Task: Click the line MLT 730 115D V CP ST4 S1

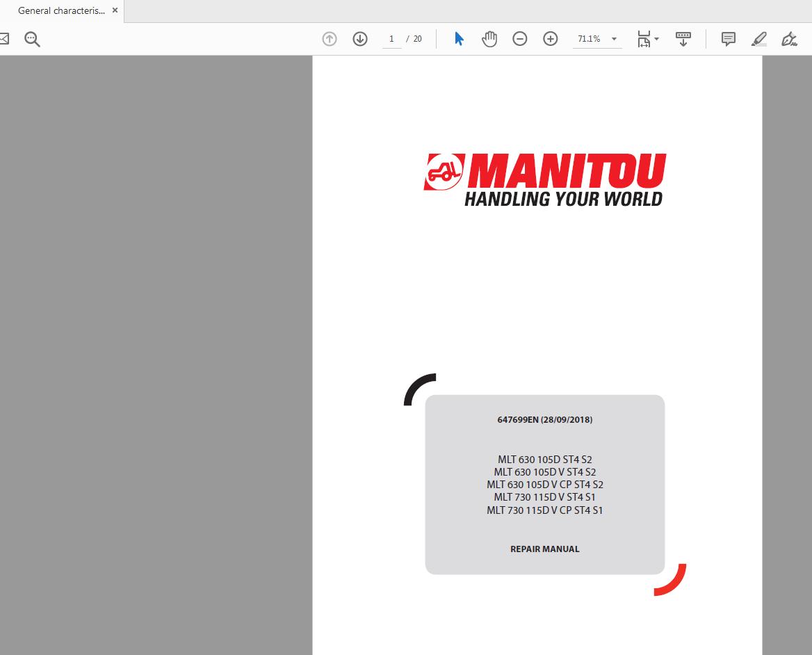Action: [x=545, y=510]
